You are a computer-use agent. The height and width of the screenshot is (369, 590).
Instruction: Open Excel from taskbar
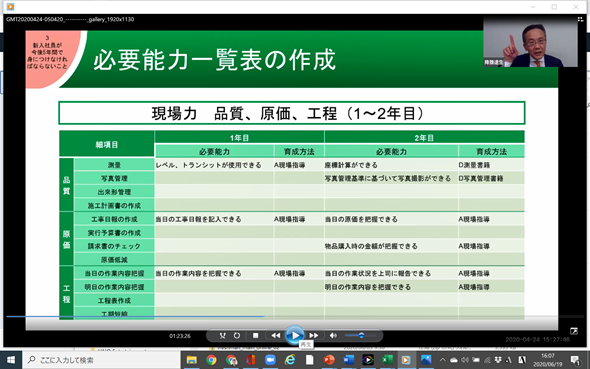click(387, 360)
